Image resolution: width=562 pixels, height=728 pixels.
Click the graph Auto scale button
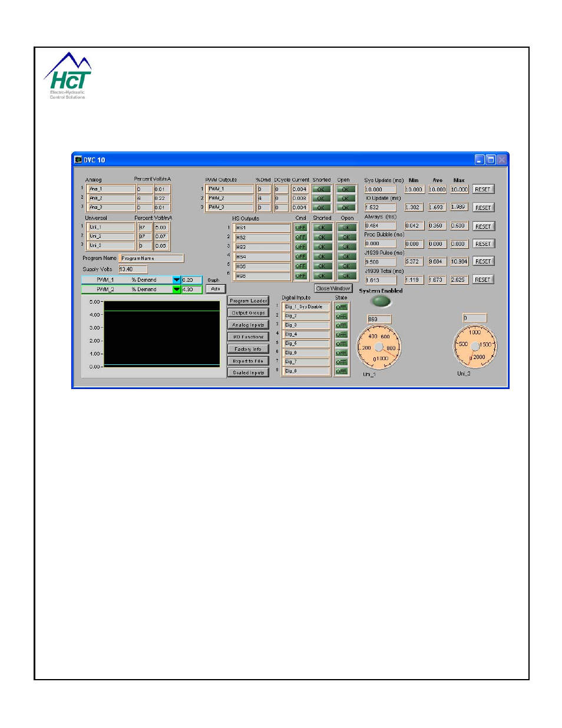click(x=216, y=289)
